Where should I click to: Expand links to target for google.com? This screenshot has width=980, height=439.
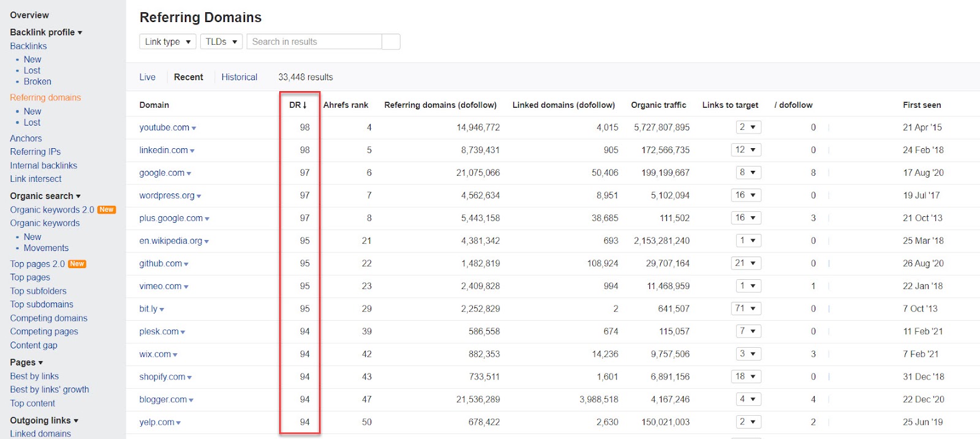point(748,173)
